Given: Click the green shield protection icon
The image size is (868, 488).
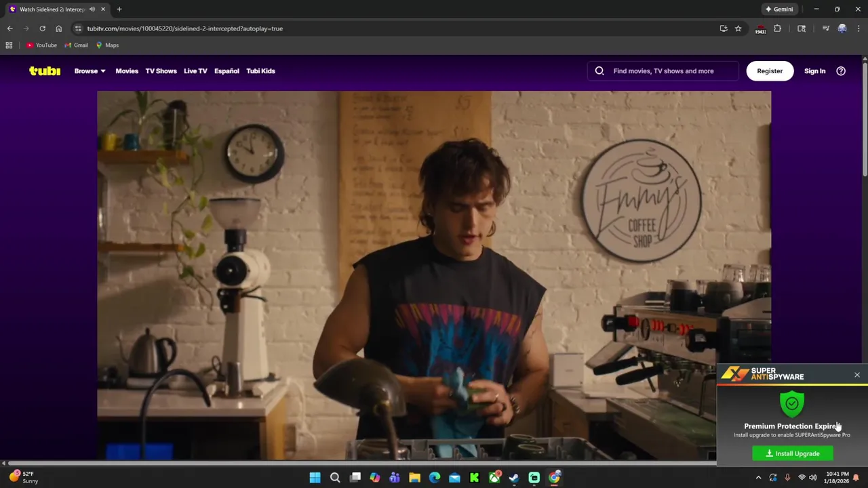Looking at the screenshot, I should coord(792,403).
